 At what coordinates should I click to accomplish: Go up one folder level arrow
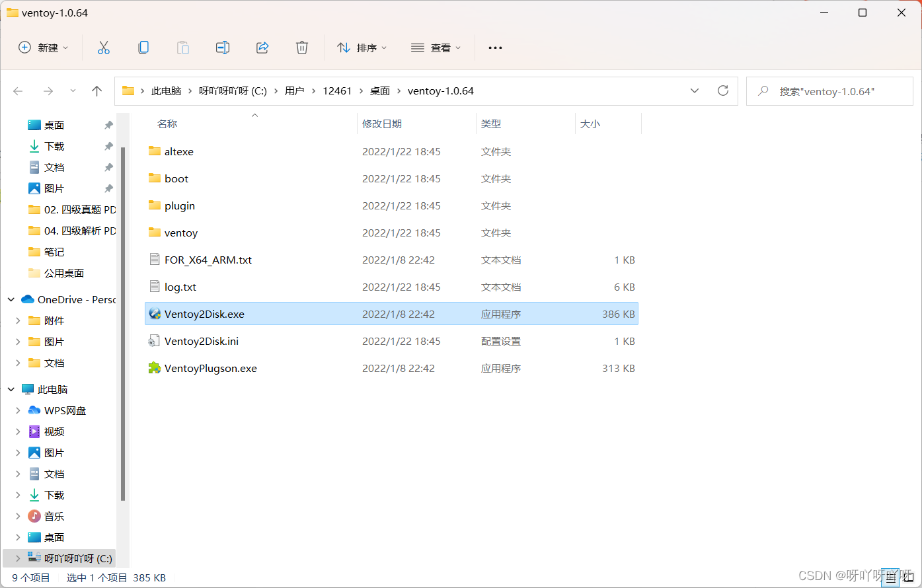coord(97,91)
